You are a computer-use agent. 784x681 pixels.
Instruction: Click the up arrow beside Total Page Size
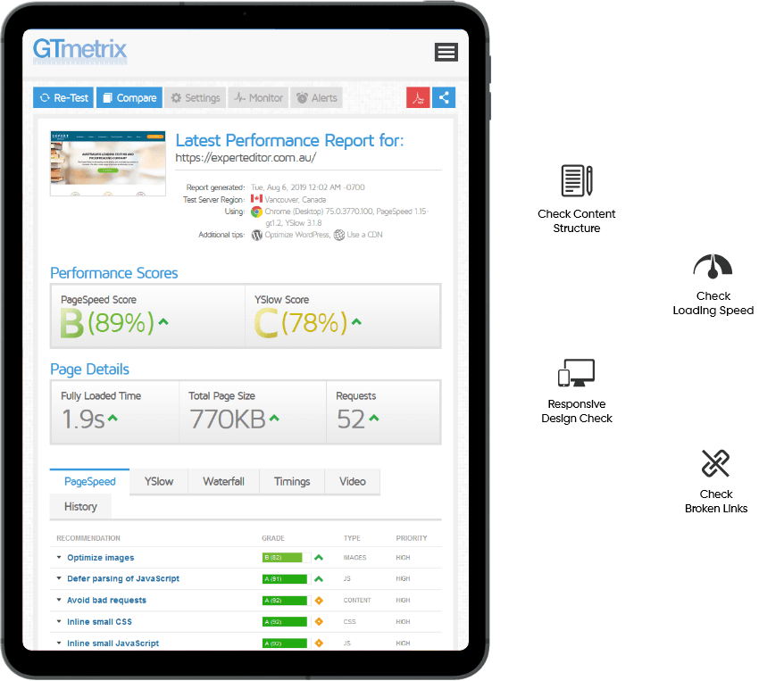click(274, 419)
